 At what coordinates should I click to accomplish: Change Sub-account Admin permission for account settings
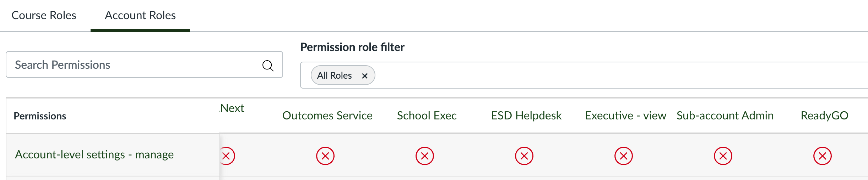[723, 156]
